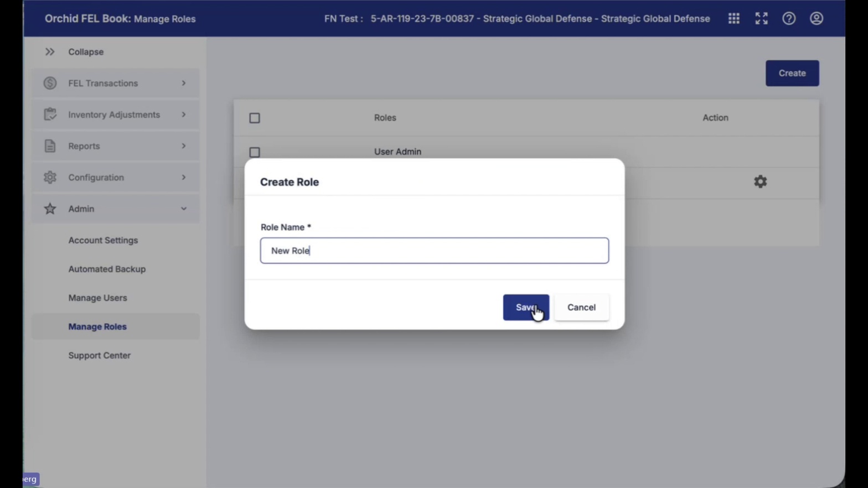Open role settings gear icon in Action column
The height and width of the screenshot is (488, 868).
pyautogui.click(x=761, y=181)
